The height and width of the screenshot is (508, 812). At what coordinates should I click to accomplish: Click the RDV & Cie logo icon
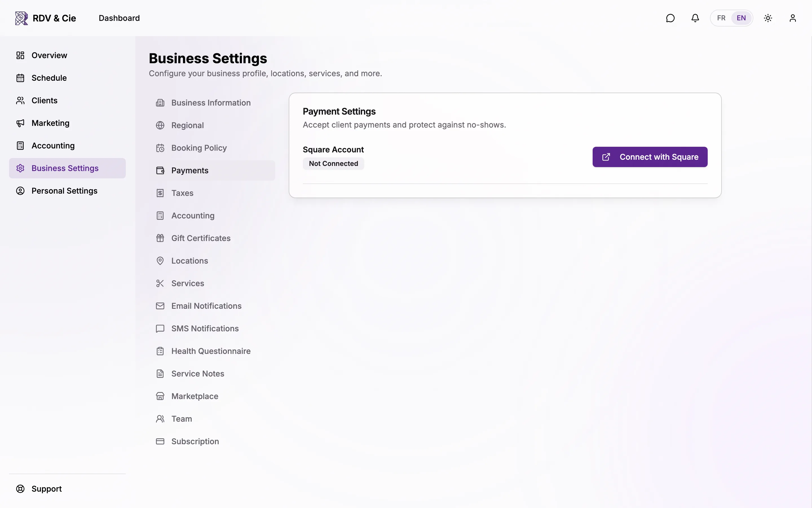[21, 18]
